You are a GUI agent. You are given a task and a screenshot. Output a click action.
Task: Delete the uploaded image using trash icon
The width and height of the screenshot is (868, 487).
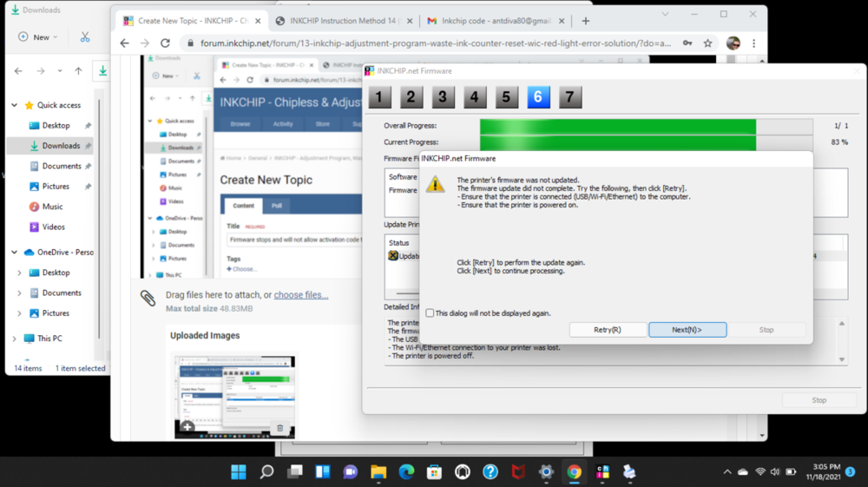279,428
